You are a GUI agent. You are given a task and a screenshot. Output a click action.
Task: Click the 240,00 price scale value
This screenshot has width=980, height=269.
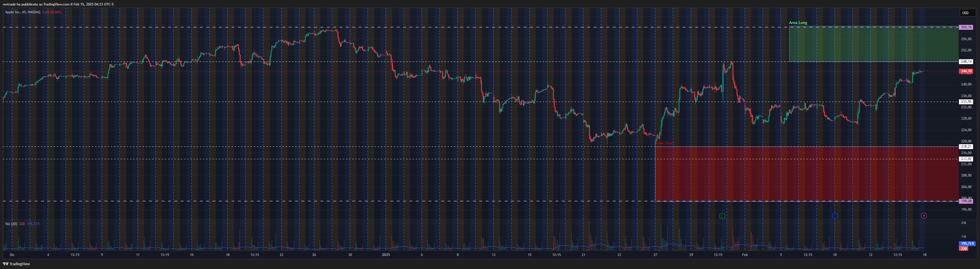tap(966, 84)
